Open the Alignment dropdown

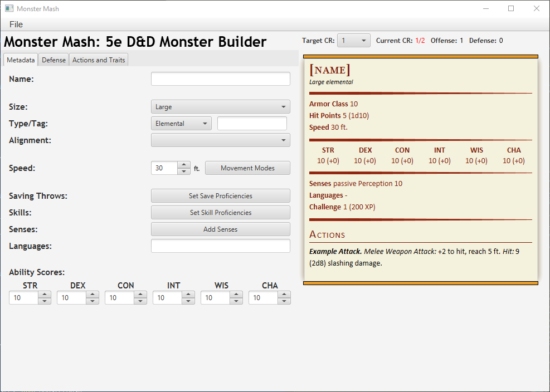coord(221,140)
